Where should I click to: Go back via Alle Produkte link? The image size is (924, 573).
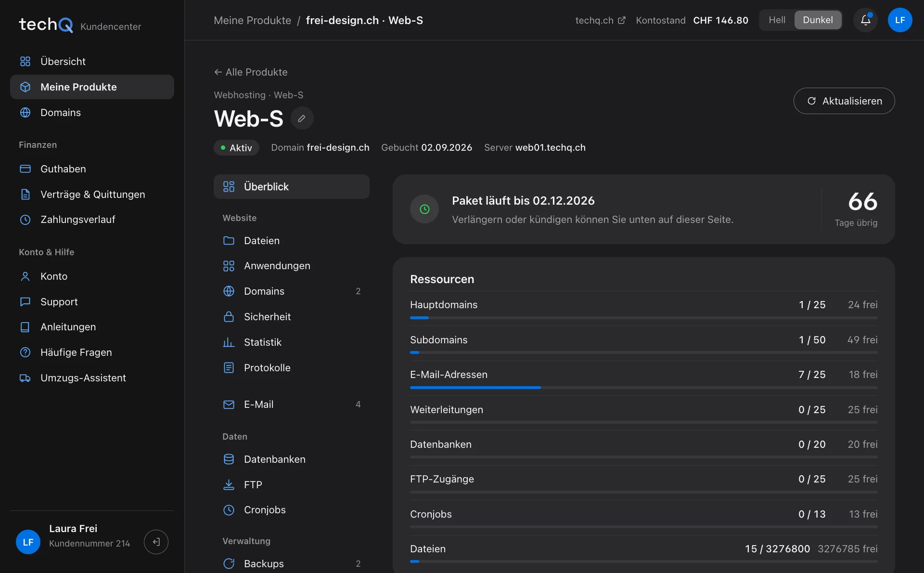[251, 72]
